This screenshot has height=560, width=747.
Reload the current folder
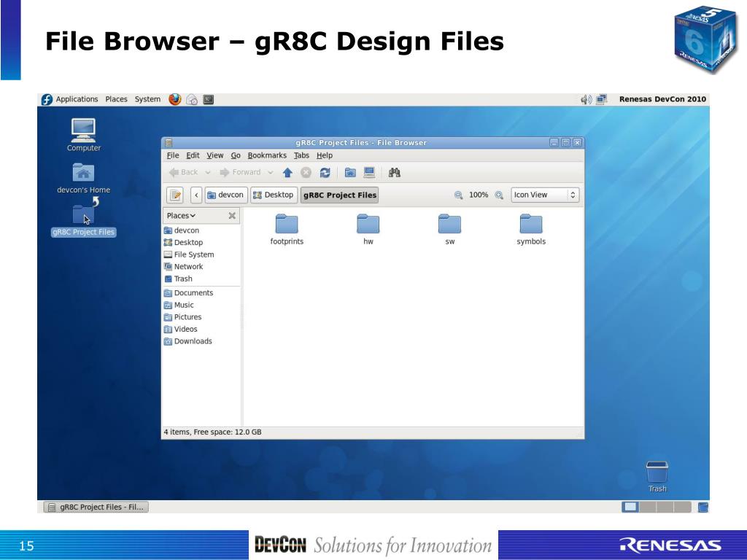[x=325, y=172]
